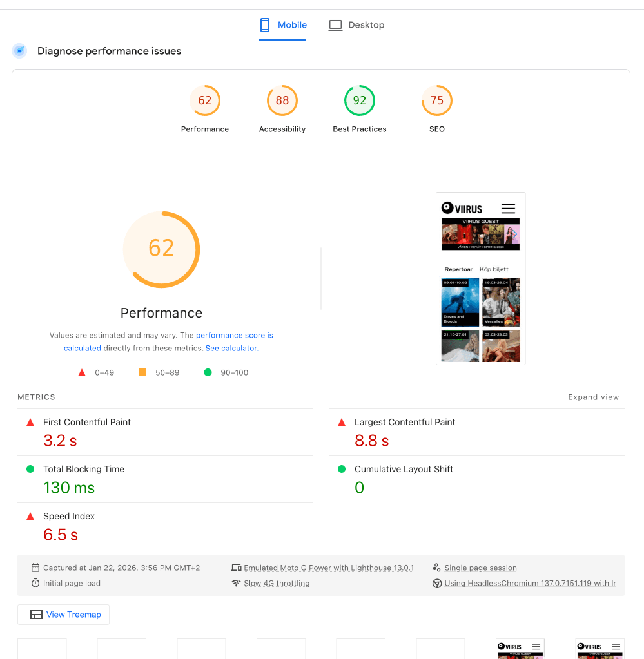Click the mobile phone icon on the Mobile tab

(x=264, y=24)
